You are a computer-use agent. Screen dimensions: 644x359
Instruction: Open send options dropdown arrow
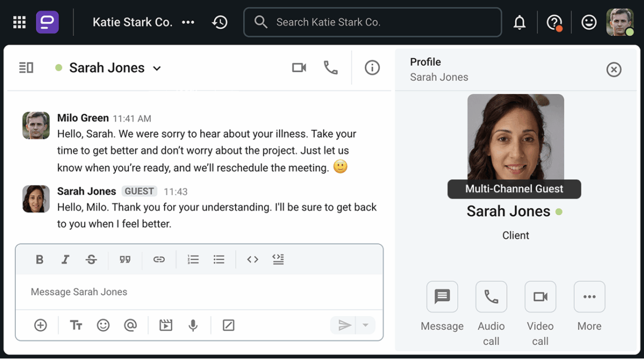click(x=365, y=325)
